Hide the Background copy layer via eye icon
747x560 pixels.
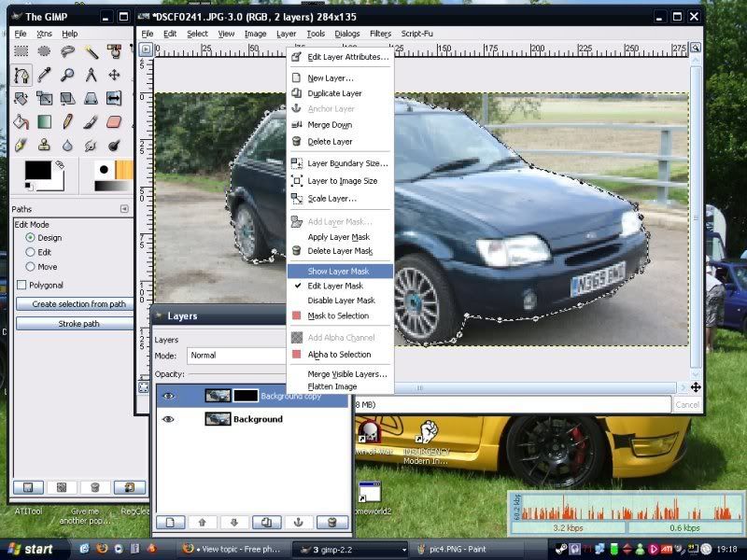coord(169,396)
